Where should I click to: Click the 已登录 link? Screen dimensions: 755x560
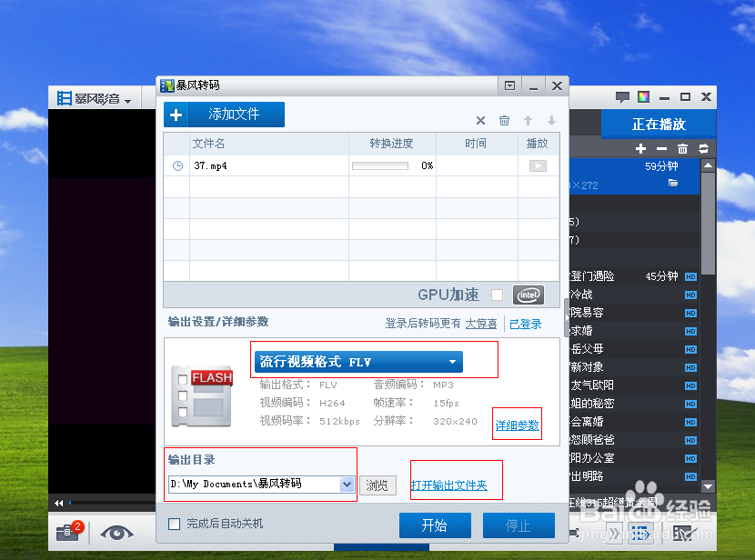pos(526,324)
